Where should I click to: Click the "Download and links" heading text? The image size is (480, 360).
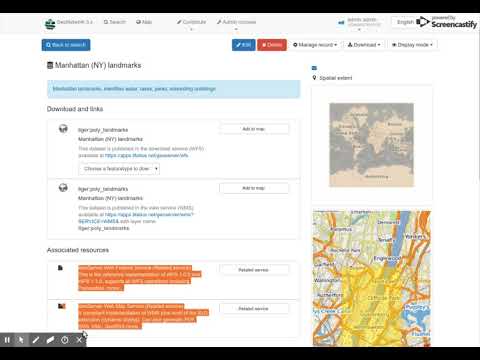click(x=75, y=109)
